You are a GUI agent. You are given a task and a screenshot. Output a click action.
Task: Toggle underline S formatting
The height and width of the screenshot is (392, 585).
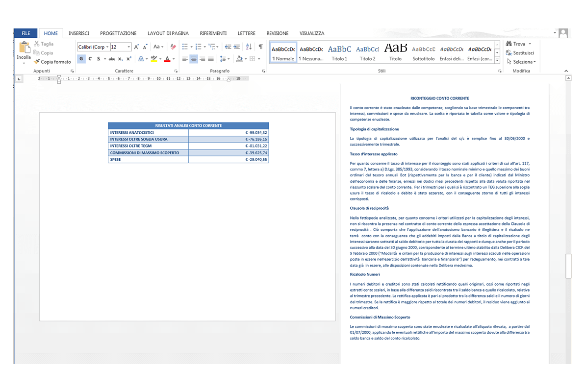99,59
